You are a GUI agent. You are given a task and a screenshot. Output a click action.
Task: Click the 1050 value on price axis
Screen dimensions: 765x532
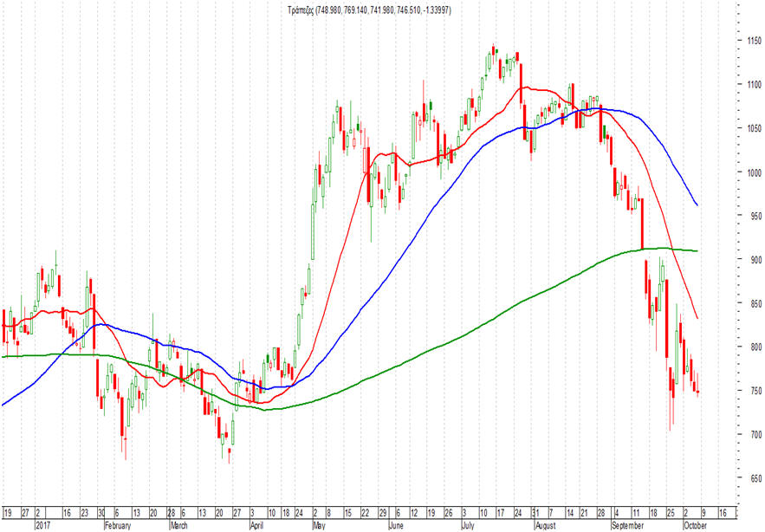[755, 128]
